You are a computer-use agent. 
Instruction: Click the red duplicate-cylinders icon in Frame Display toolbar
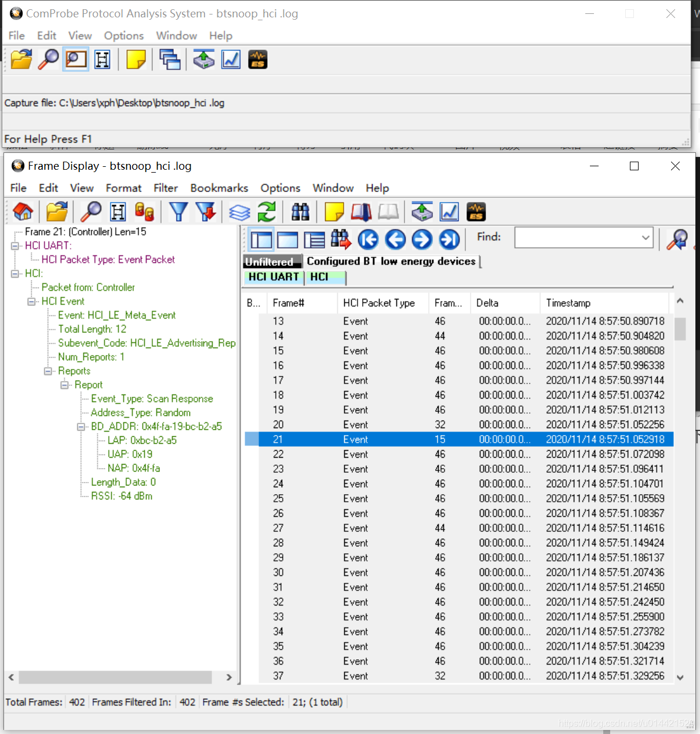[145, 211]
